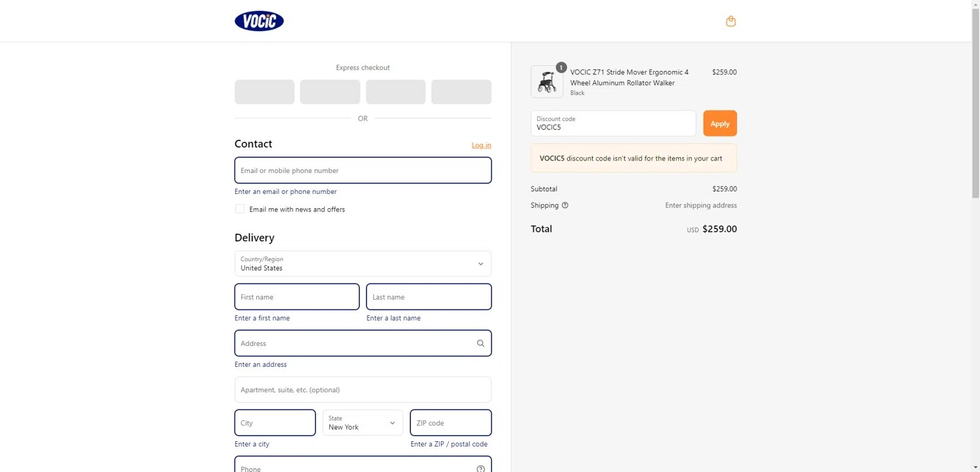Click the phone field help icon
This screenshot has width=980, height=472.
(480, 468)
